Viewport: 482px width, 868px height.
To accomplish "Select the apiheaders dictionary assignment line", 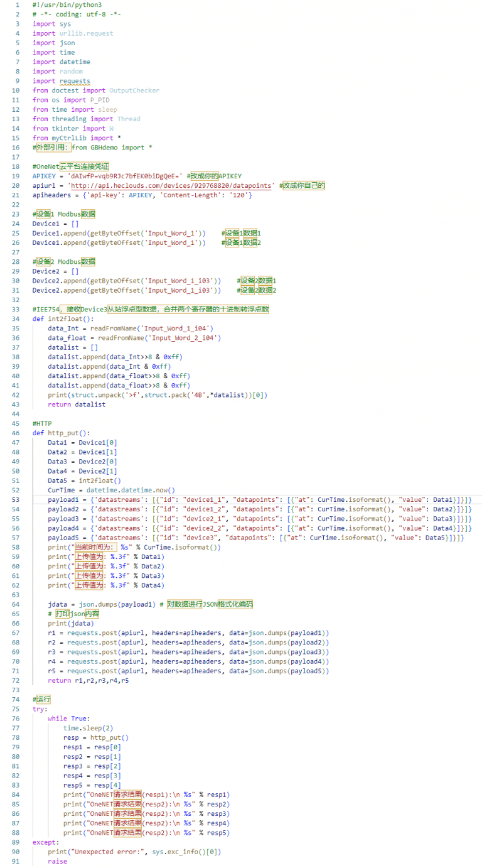I will coord(142,195).
